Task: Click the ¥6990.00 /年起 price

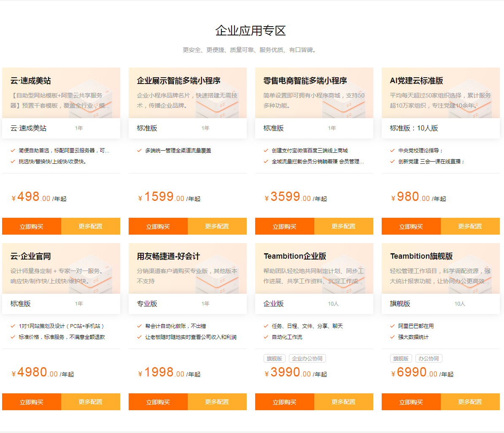Action: (x=422, y=372)
